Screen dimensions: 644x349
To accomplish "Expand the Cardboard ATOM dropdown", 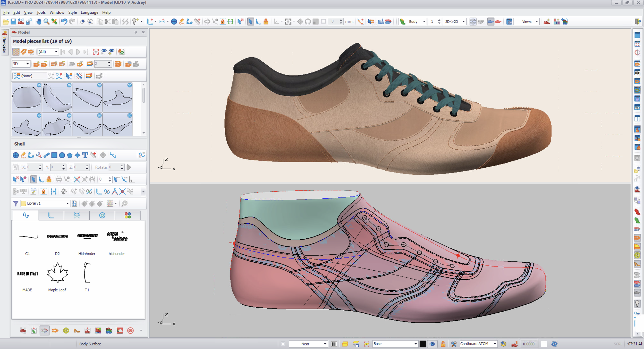I will pyautogui.click(x=495, y=344).
